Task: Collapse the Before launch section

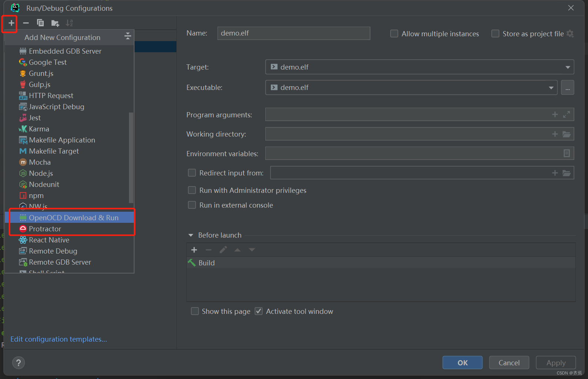Action: (x=191, y=235)
